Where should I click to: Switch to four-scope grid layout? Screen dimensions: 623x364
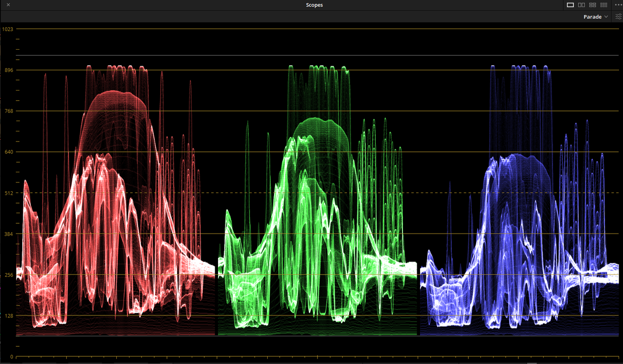(x=592, y=5)
